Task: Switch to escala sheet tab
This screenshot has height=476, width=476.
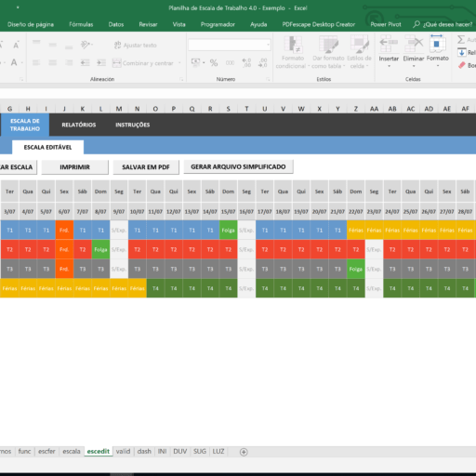Action: 72,452
